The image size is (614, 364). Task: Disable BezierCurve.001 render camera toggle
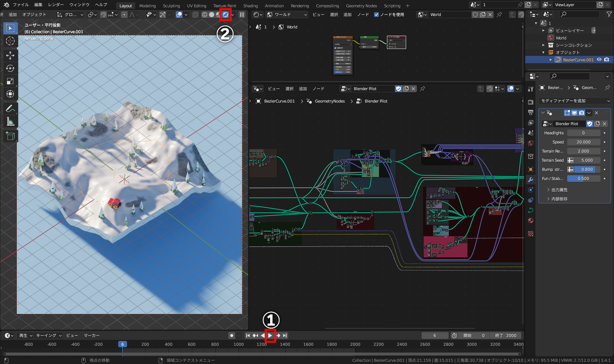(x=607, y=60)
